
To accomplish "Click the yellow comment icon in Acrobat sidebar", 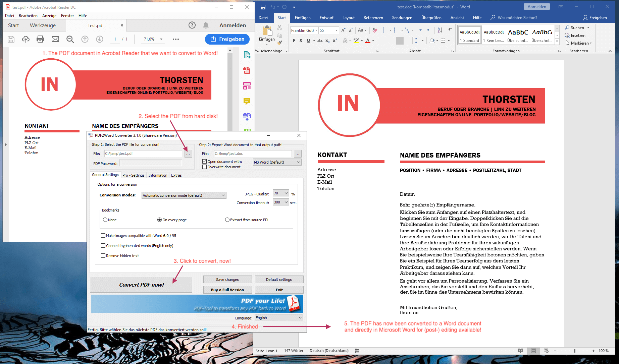I will (x=247, y=101).
